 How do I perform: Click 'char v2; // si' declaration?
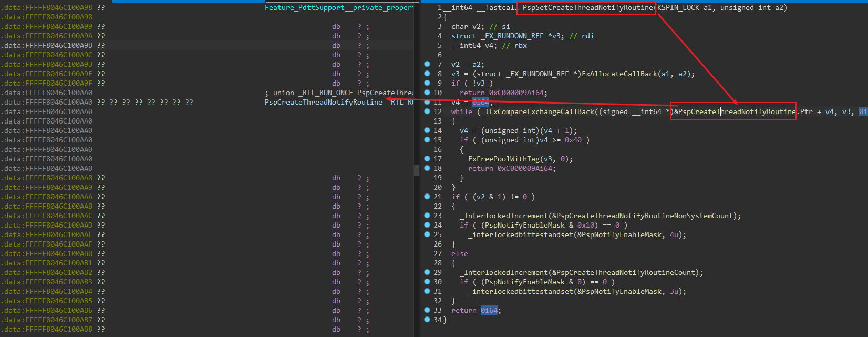point(481,26)
